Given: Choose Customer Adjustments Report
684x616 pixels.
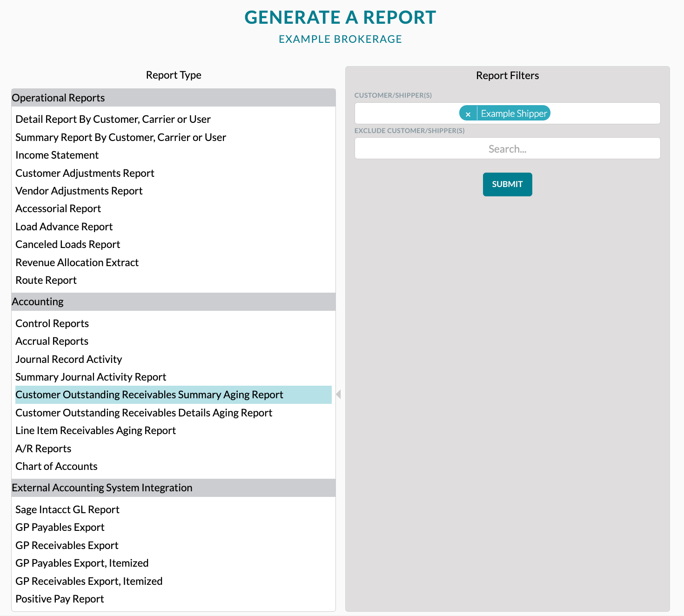Looking at the screenshot, I should [x=85, y=173].
